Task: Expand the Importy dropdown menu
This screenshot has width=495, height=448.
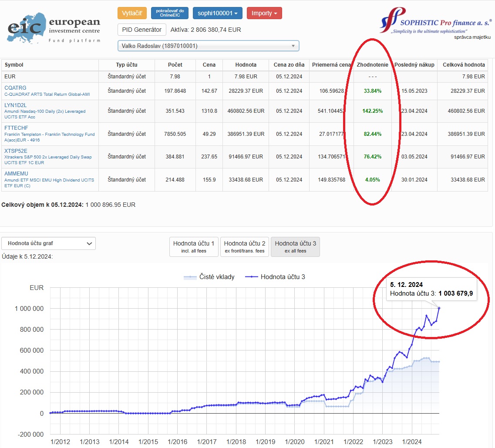Action: [264, 13]
